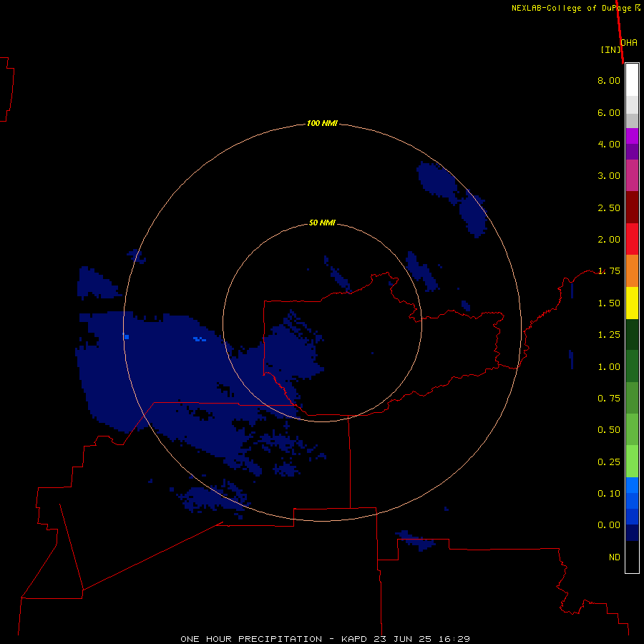Pick the bright magenta legend swatch
This screenshot has width=644, height=644.
point(632,136)
